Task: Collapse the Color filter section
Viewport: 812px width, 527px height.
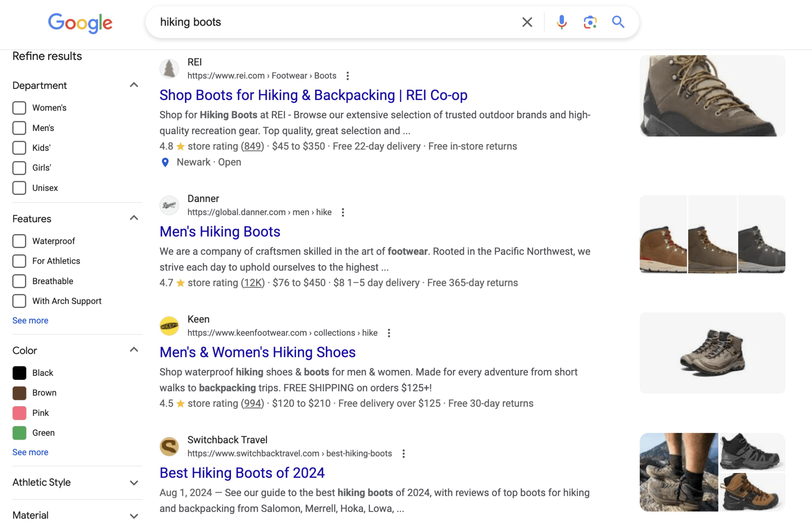Action: [x=134, y=350]
